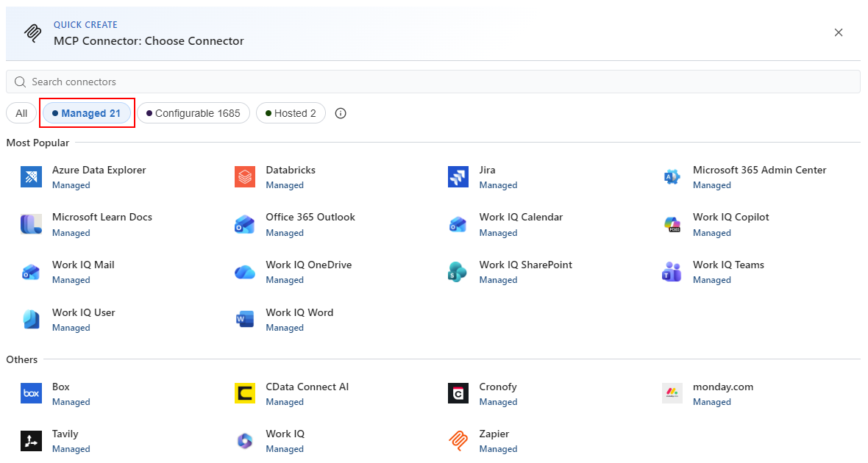Click the Work IQ Word icon
The height and width of the screenshot is (463, 868).
245,320
